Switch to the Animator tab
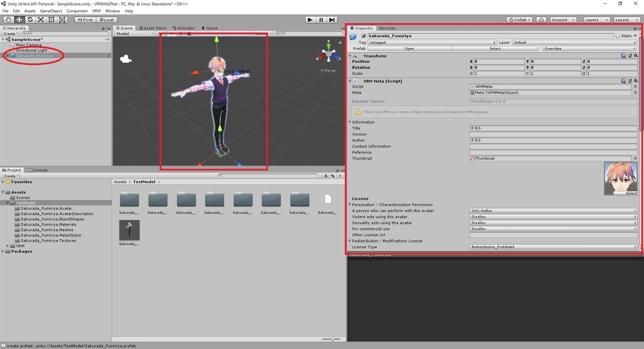The width and height of the screenshot is (644, 349). pos(184,28)
